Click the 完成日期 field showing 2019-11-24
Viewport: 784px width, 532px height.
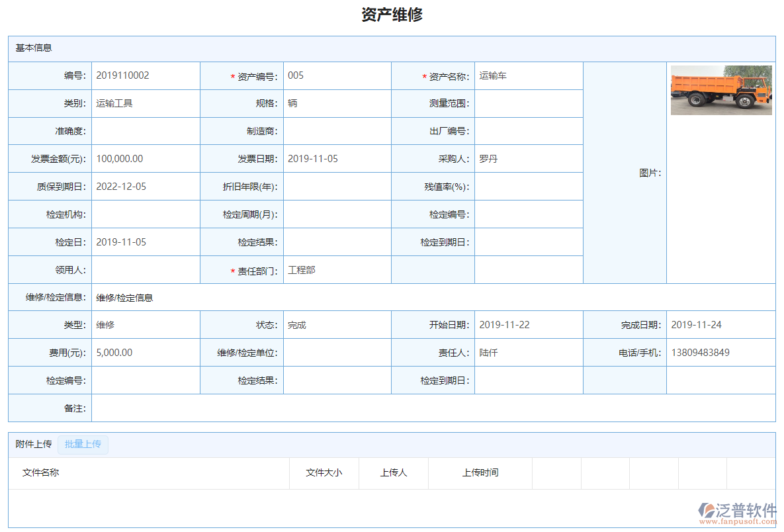(x=720, y=325)
